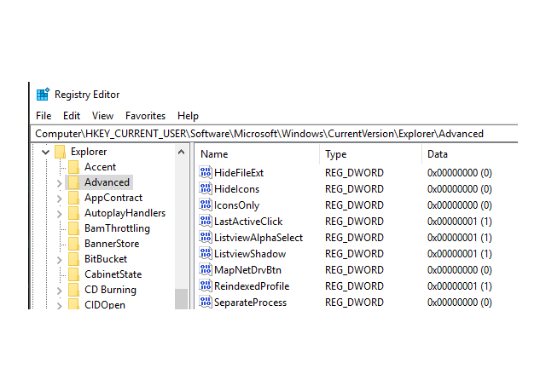Click the BitBucket key folder icon

tap(74, 259)
